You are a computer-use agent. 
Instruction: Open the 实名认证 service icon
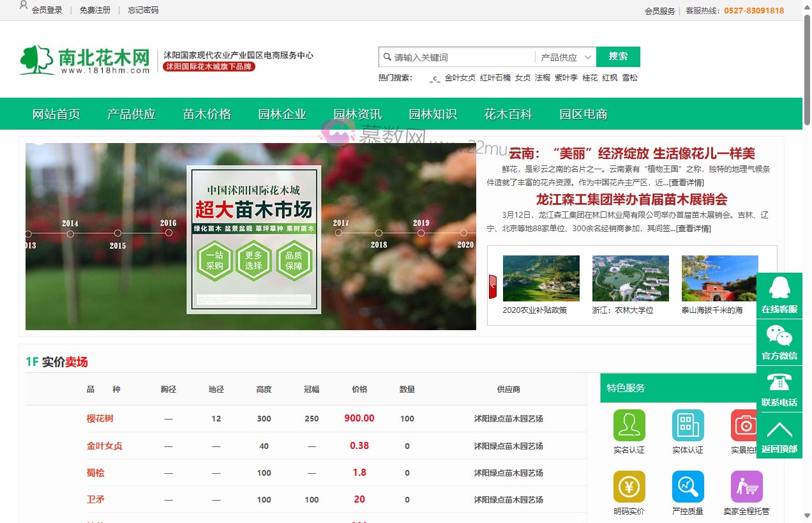point(629,425)
